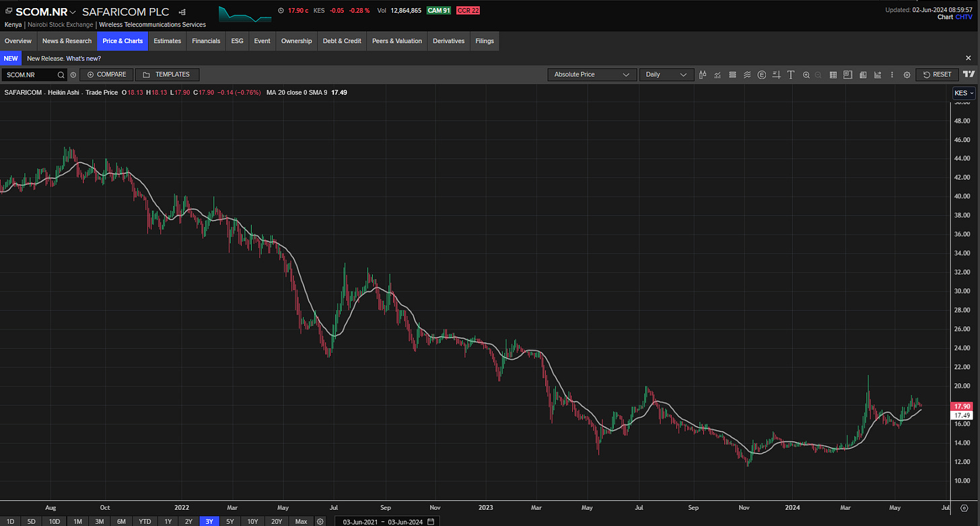Click the news/document pages icon
Viewport: 980px width, 526px height.
point(863,75)
